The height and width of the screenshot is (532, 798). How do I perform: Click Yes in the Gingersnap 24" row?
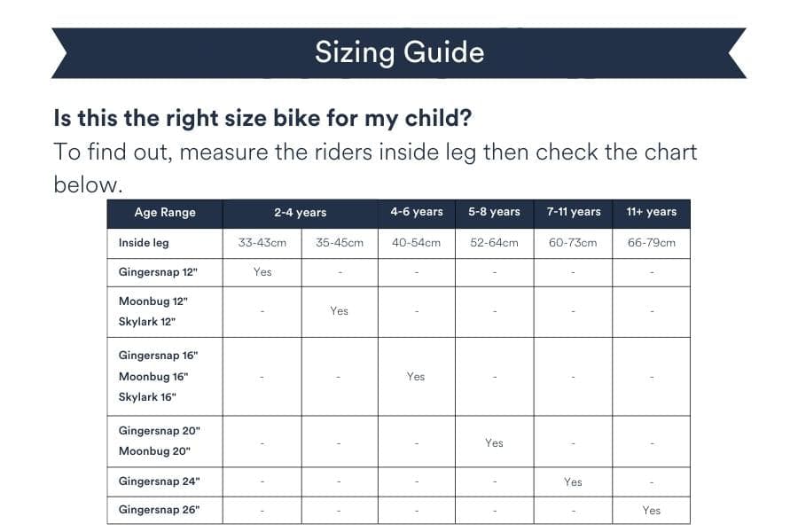pyautogui.click(x=573, y=481)
